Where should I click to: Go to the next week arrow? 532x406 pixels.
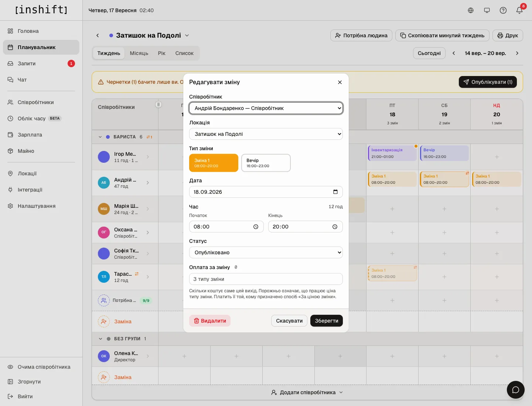point(517,53)
